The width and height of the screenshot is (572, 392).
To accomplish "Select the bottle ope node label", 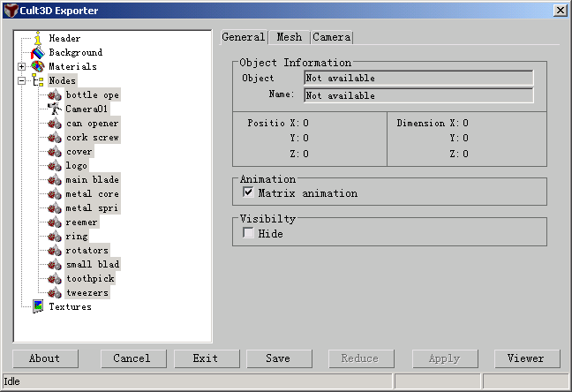I will point(93,95).
